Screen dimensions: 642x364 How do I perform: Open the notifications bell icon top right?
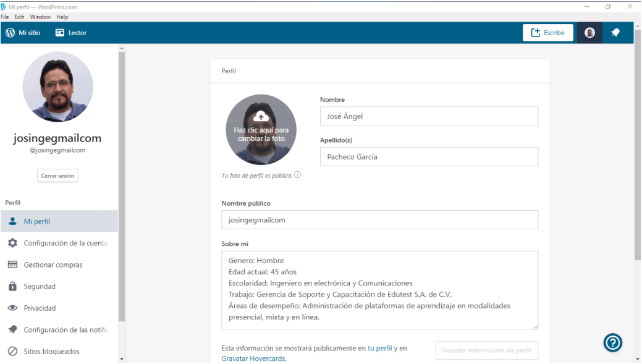615,32
